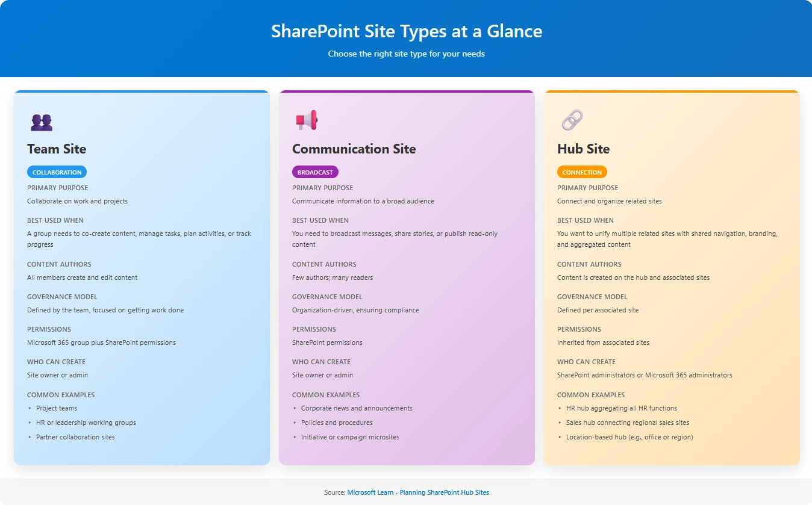Screen dimensions: 812x505
Task: Select 'Sales hub connecting regional sales sites'
Action: point(628,423)
